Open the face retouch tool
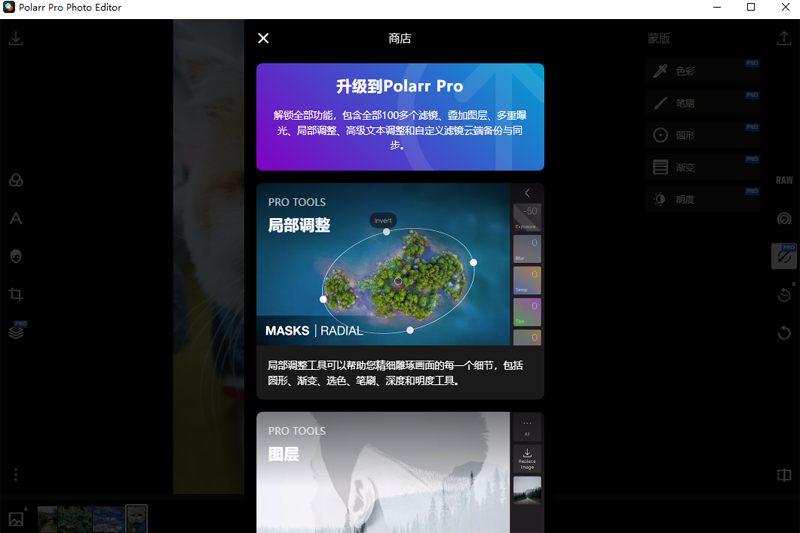800x533 pixels. (16, 256)
